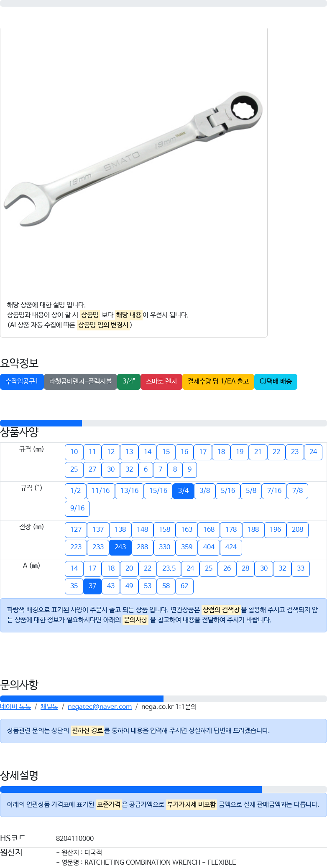Pick the 11/16 inch size option
This screenshot has width=327, height=868.
(x=100, y=491)
